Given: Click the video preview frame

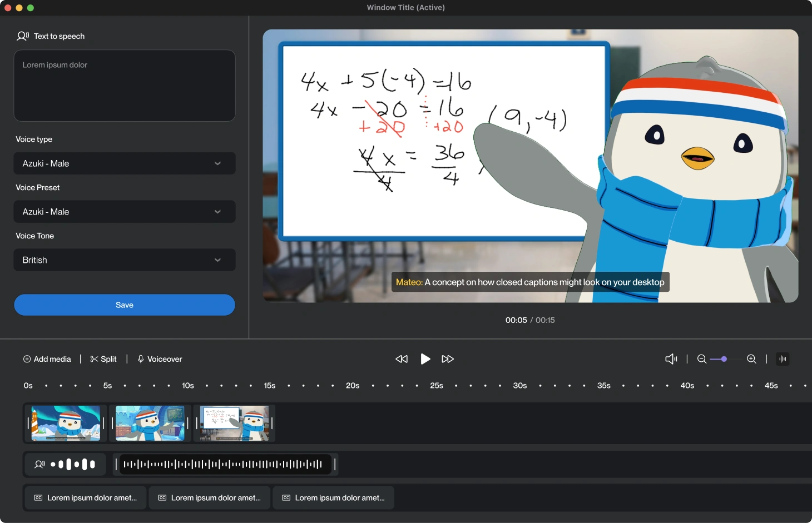Looking at the screenshot, I should point(531,166).
